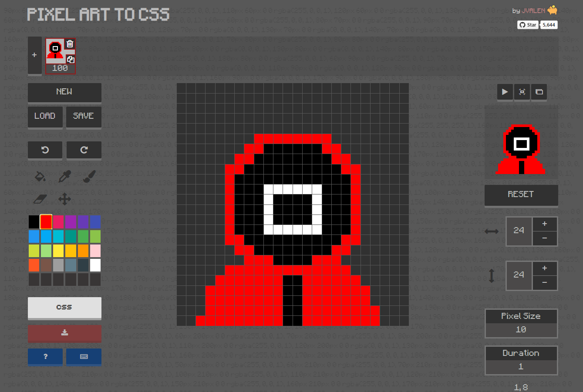Pick the purple color swatch
583x392 pixels.
point(71,222)
